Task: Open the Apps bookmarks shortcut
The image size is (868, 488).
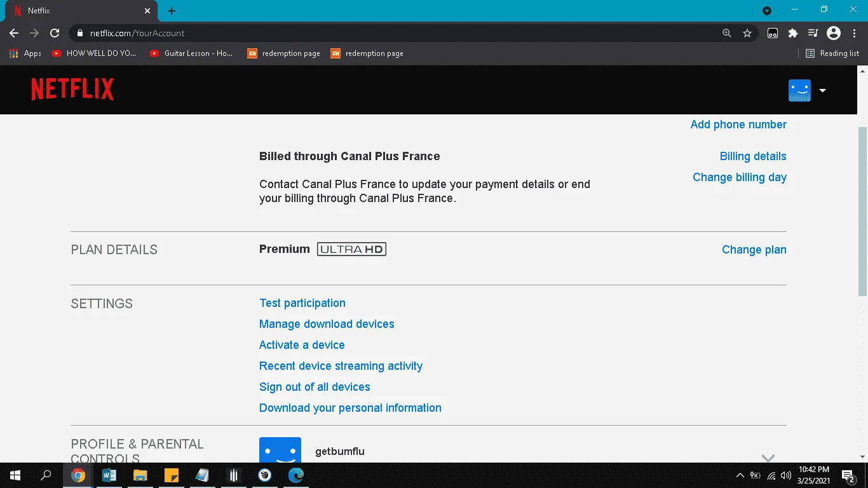Action: point(25,53)
